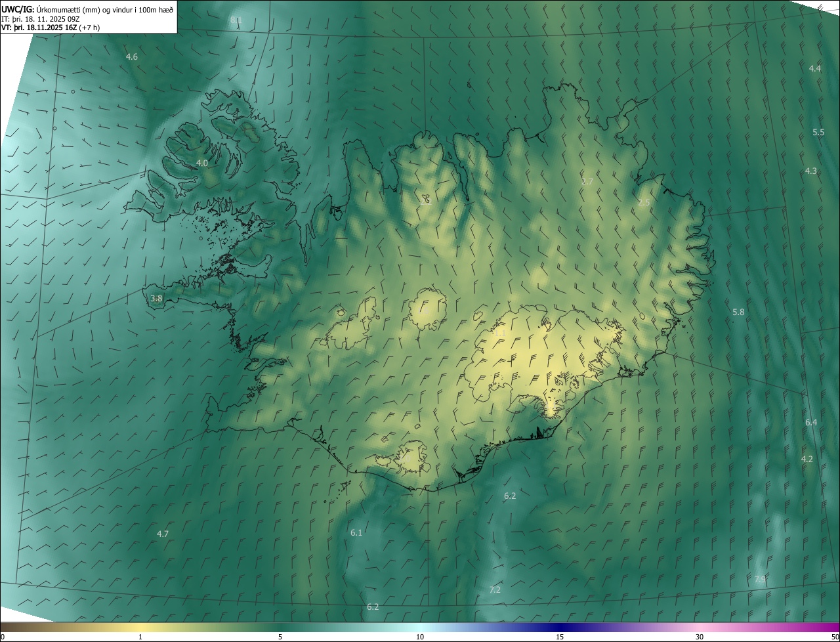This screenshot has width=840, height=642.
Task: Click the 7.2 value label
Action: click(x=495, y=590)
